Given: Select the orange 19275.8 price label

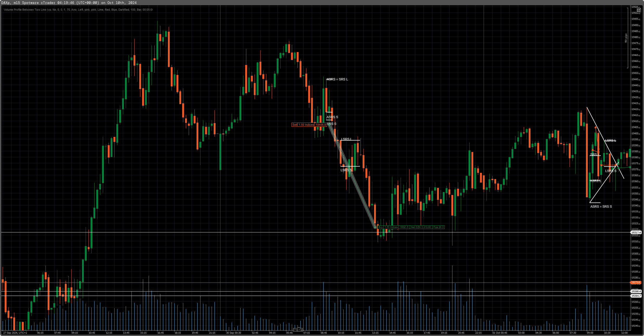Looking at the screenshot, I should tap(636, 282).
